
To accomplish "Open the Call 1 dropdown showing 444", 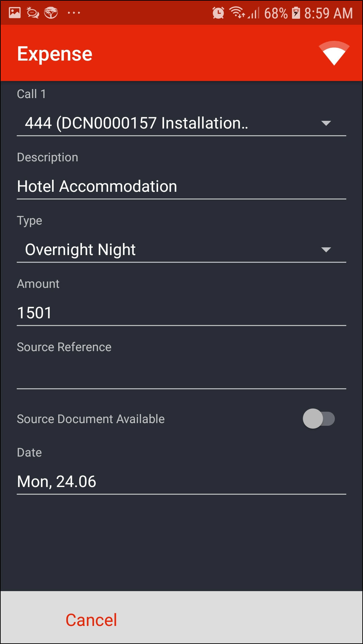I will pyautogui.click(x=181, y=123).
